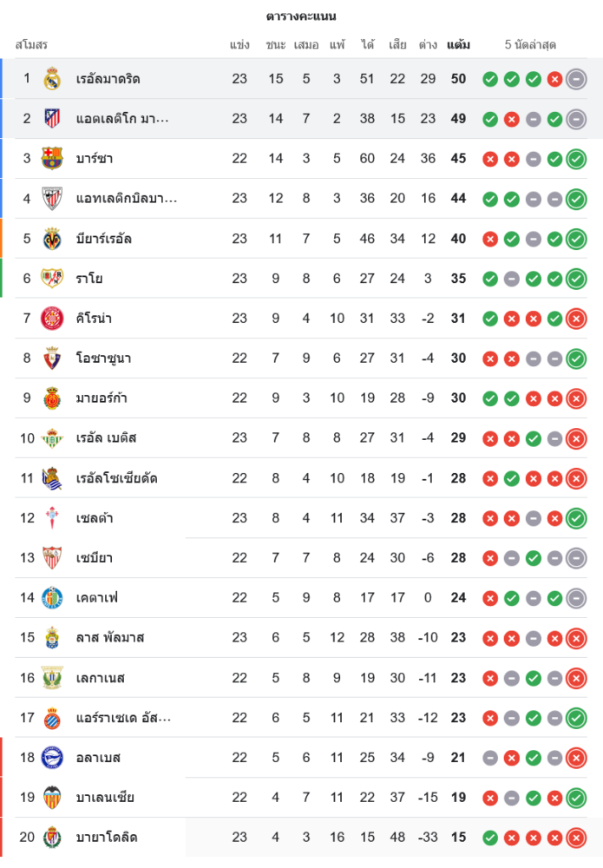Select the เซบียา team name
This screenshot has height=868, width=603.
pyautogui.click(x=94, y=558)
